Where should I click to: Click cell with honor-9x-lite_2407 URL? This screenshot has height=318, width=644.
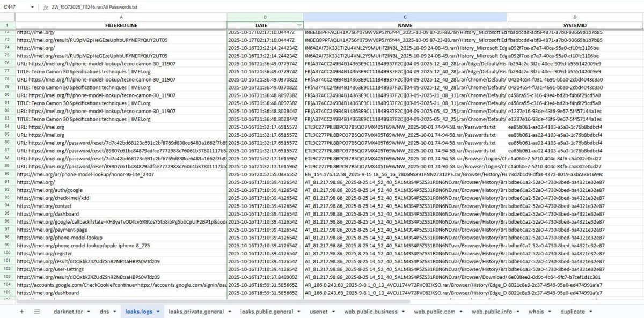121,174
